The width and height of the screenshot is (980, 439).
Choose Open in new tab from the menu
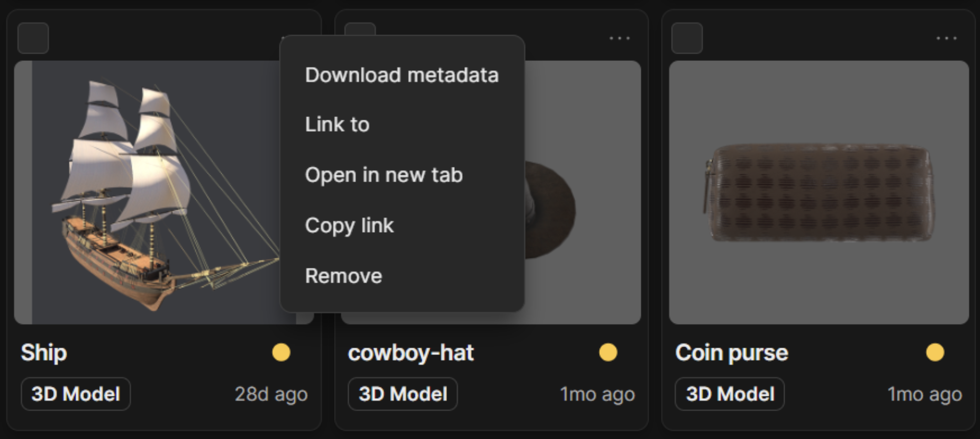(384, 175)
